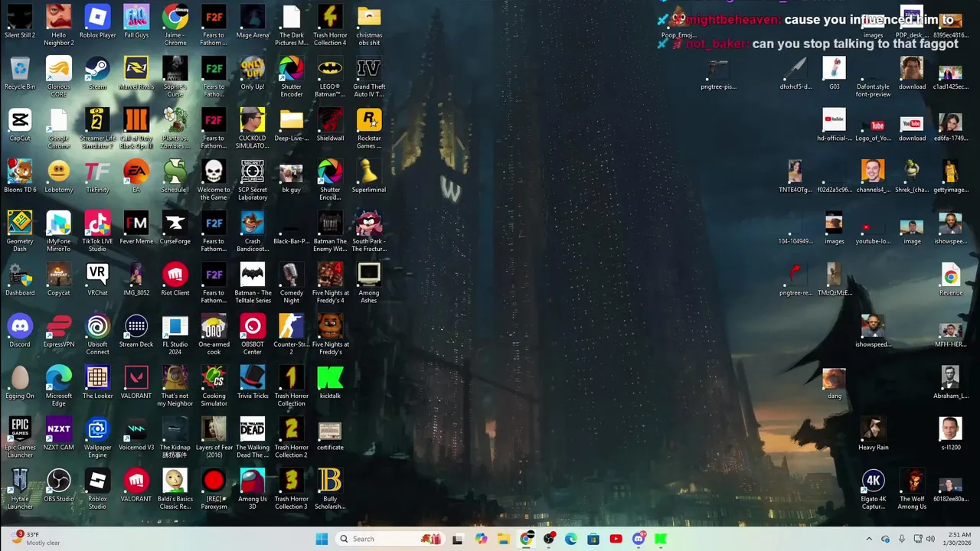Open the kicktalk desktop icon
Screen dimensions: 980x551
tap(330, 383)
